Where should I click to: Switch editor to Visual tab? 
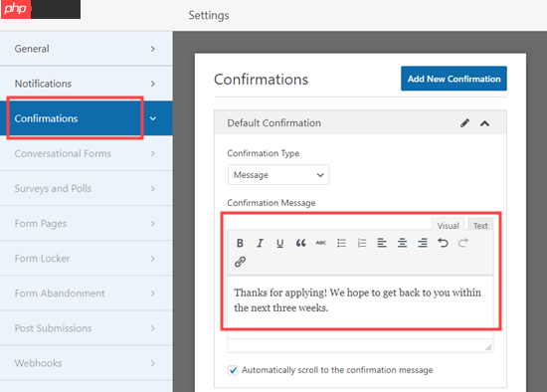tap(448, 225)
